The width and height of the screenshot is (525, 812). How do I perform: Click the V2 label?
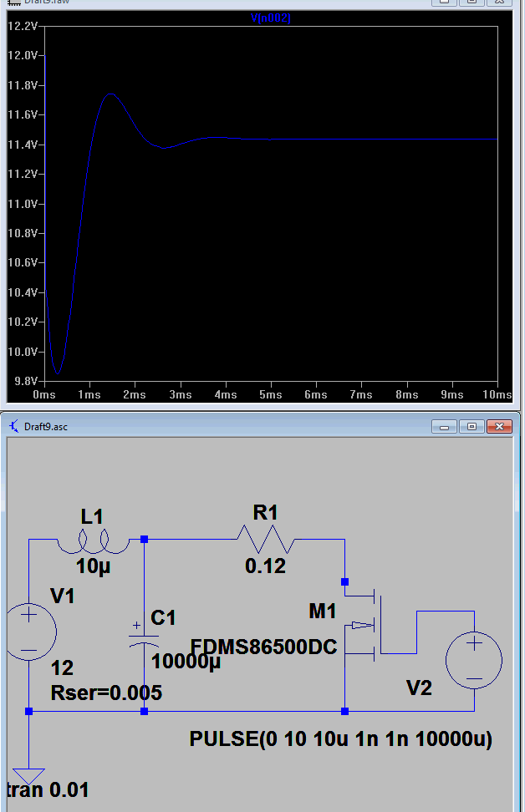(420, 688)
